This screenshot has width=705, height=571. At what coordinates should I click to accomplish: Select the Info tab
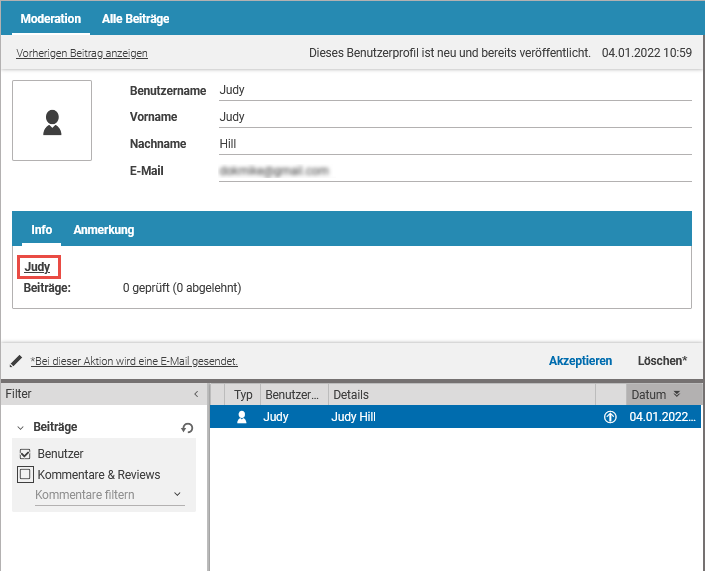41,230
